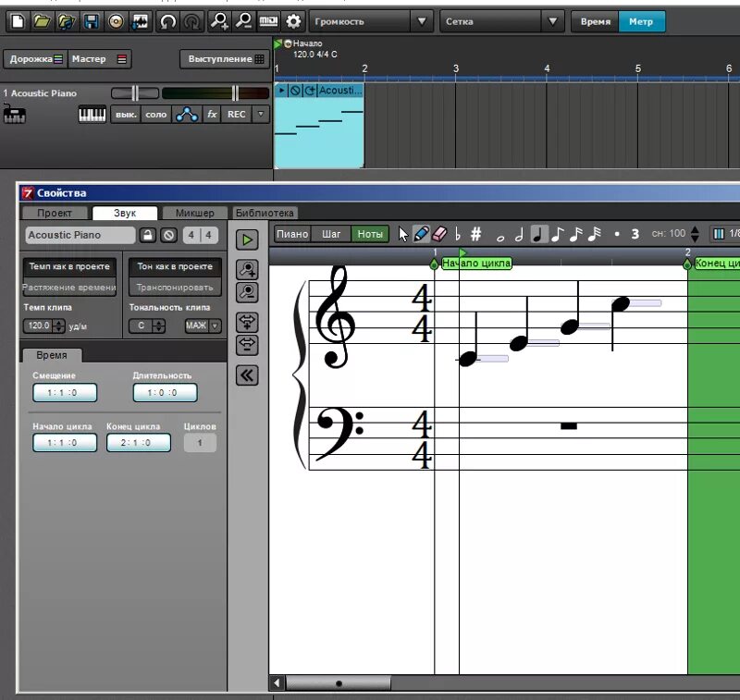Click the redo arrow icon in the main toolbar

(191, 21)
